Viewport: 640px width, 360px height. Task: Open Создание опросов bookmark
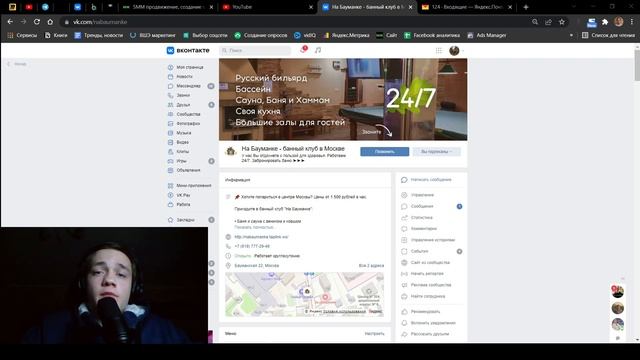261,36
